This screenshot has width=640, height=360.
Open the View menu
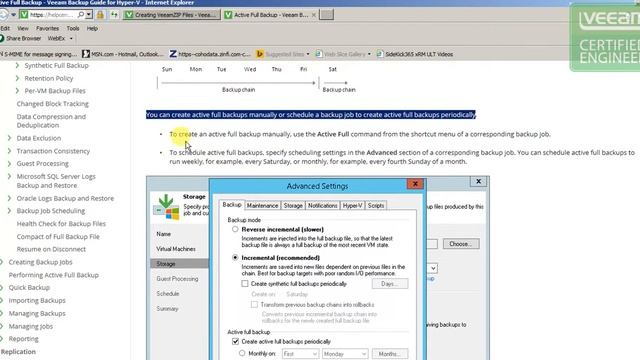(23, 29)
